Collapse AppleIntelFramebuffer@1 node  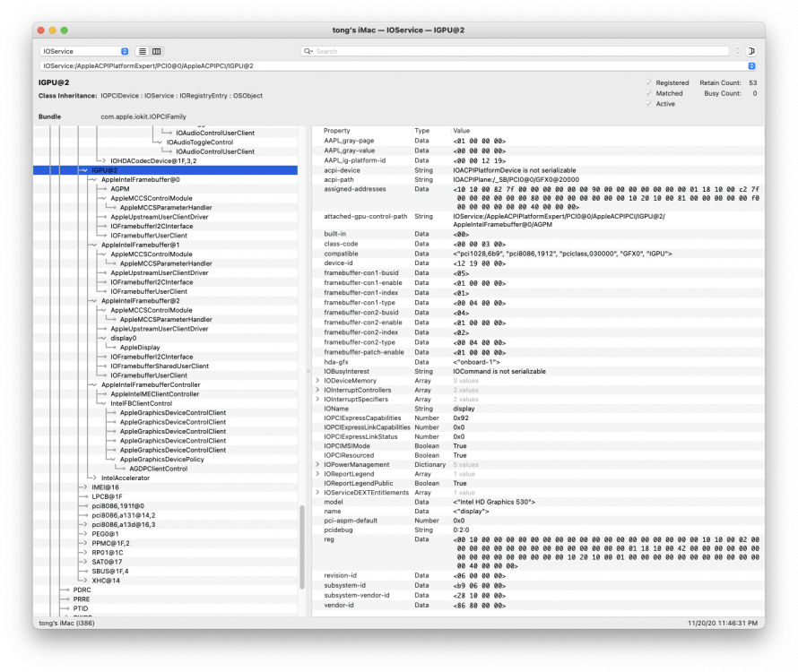tap(95, 246)
